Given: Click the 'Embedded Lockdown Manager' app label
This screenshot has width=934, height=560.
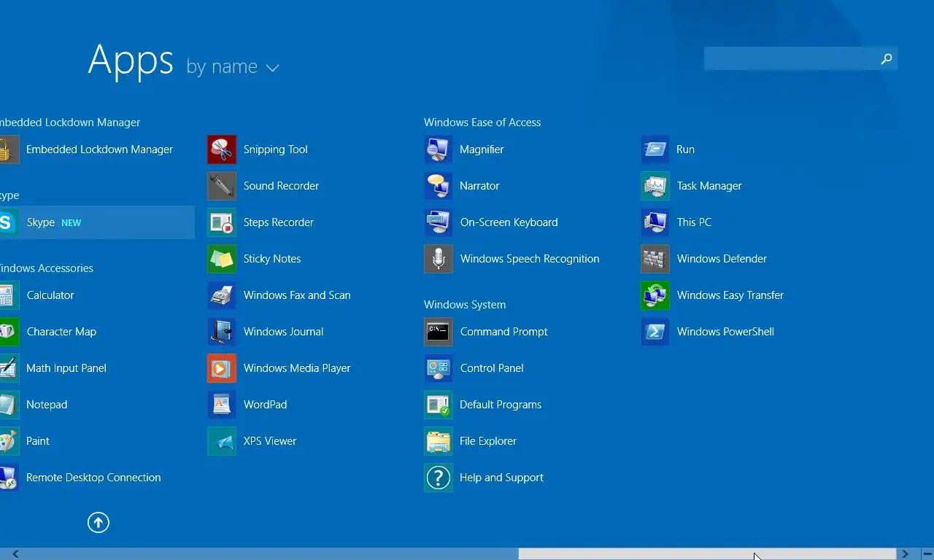Looking at the screenshot, I should [x=99, y=149].
